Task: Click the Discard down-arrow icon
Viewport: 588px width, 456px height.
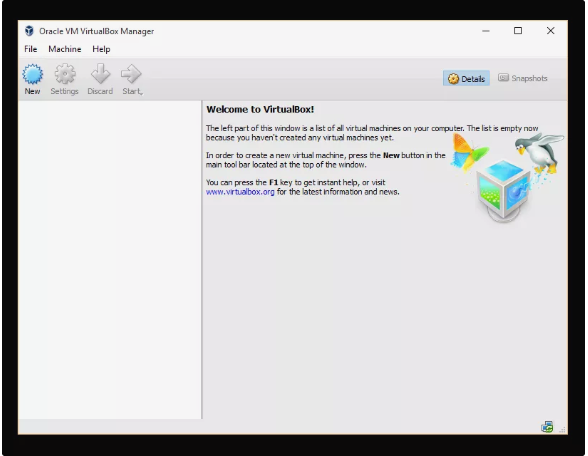Action: [x=100, y=74]
